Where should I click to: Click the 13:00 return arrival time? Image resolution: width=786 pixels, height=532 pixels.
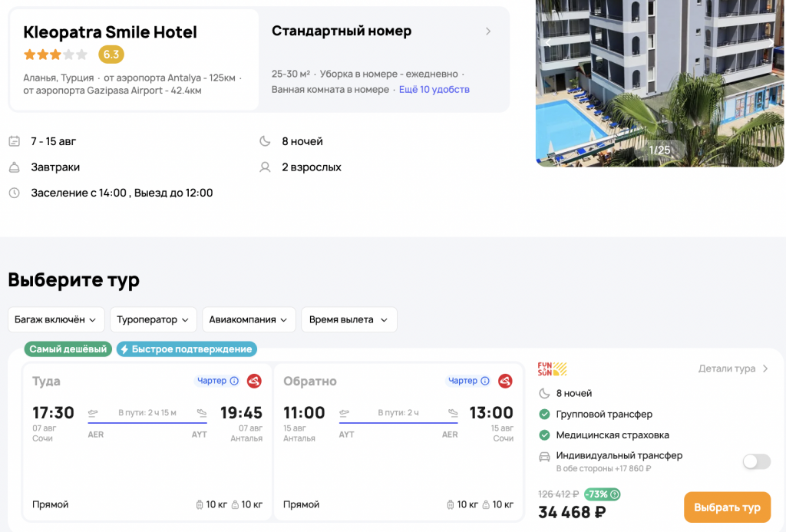(x=491, y=413)
